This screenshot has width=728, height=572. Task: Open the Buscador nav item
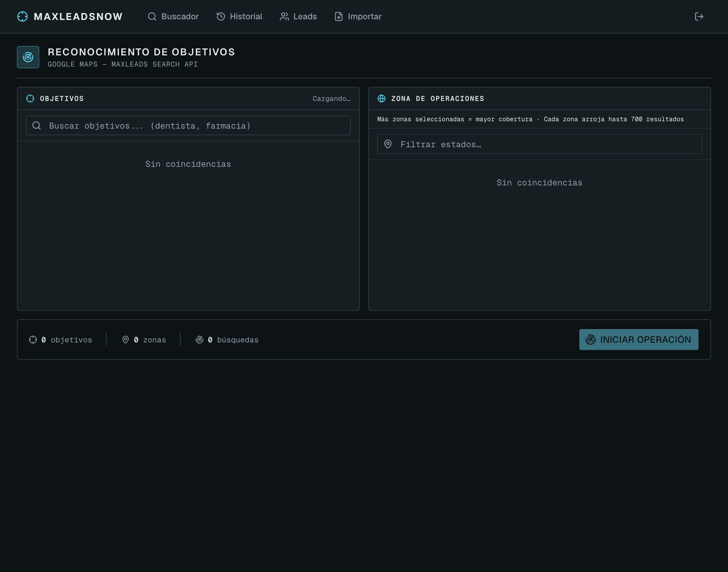pos(173,16)
